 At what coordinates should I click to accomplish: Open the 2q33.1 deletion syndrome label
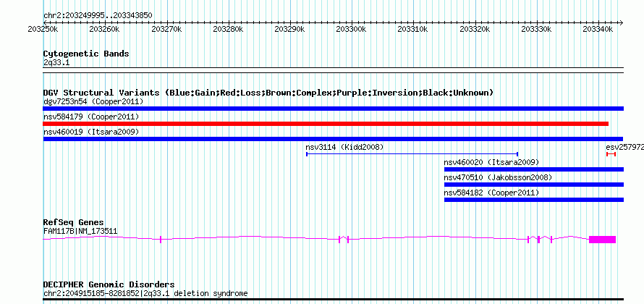(x=145, y=294)
